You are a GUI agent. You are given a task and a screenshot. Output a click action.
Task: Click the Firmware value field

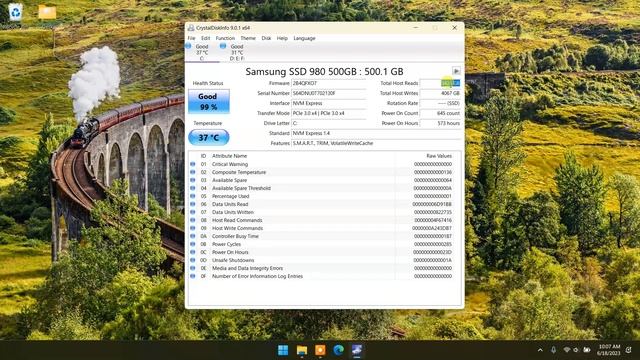click(329, 83)
